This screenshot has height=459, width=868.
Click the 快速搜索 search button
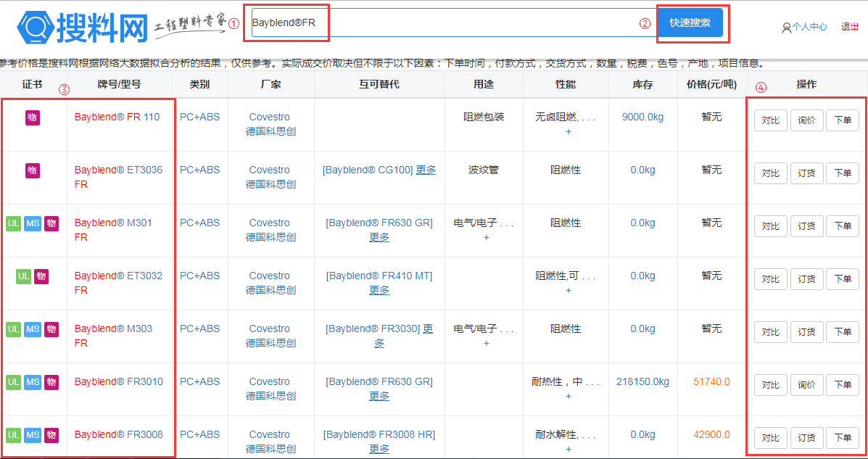pyautogui.click(x=690, y=22)
